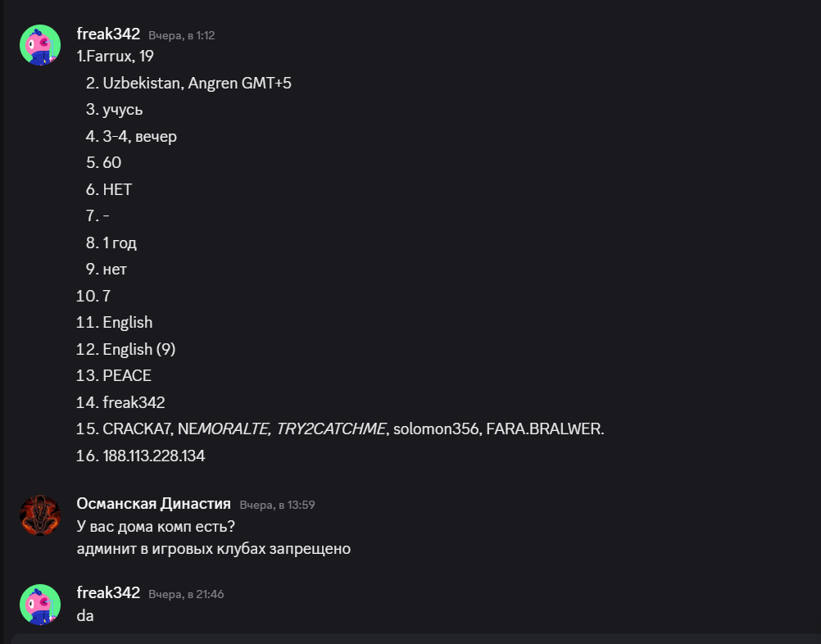Select the text "админит в игровых клубах запрещено"
The width and height of the screenshot is (821, 644).
pyautogui.click(x=213, y=549)
